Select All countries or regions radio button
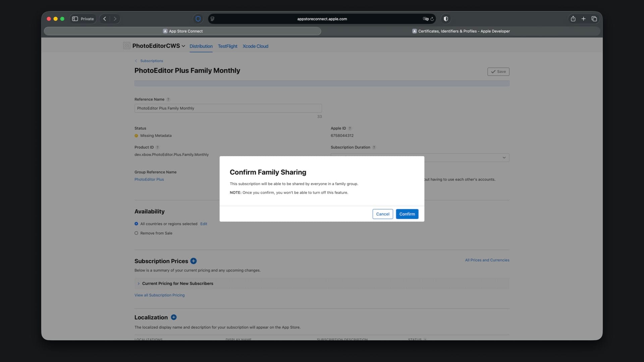The height and width of the screenshot is (362, 644). [136, 224]
